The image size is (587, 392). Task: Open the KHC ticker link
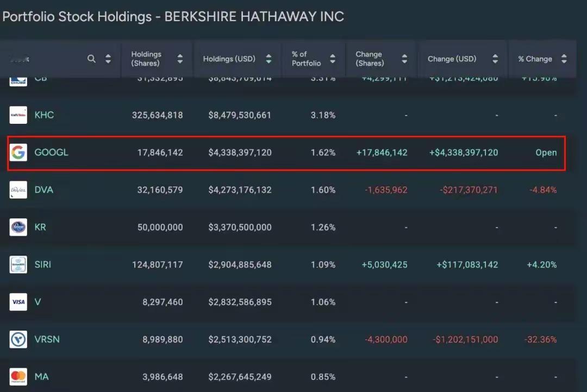click(44, 115)
